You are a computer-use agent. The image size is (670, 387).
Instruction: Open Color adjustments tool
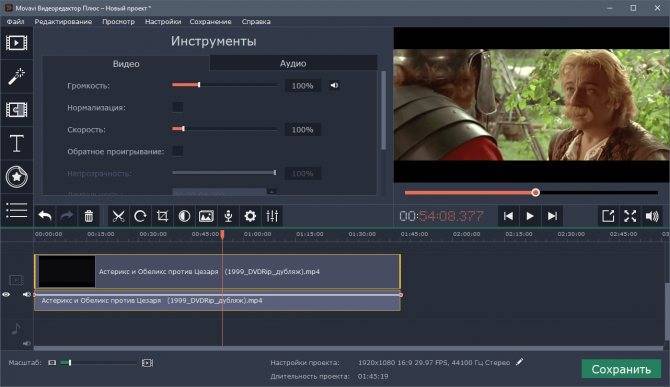[184, 216]
